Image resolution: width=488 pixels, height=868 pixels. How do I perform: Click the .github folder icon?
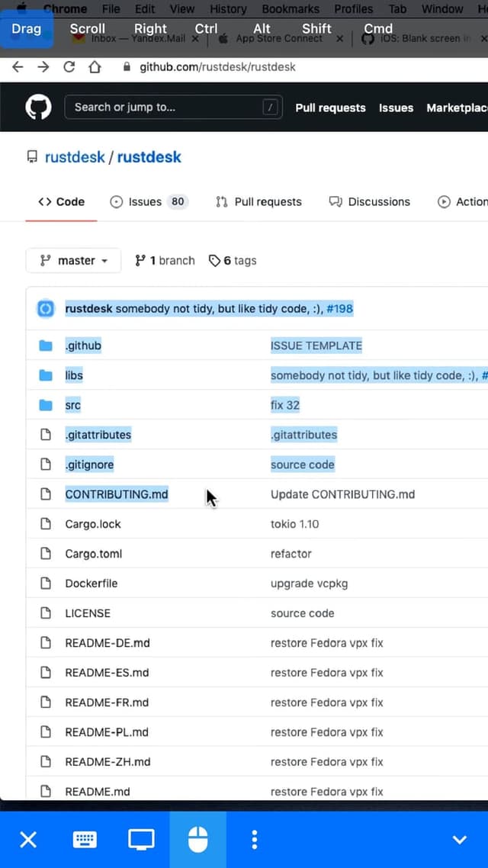tap(46, 346)
